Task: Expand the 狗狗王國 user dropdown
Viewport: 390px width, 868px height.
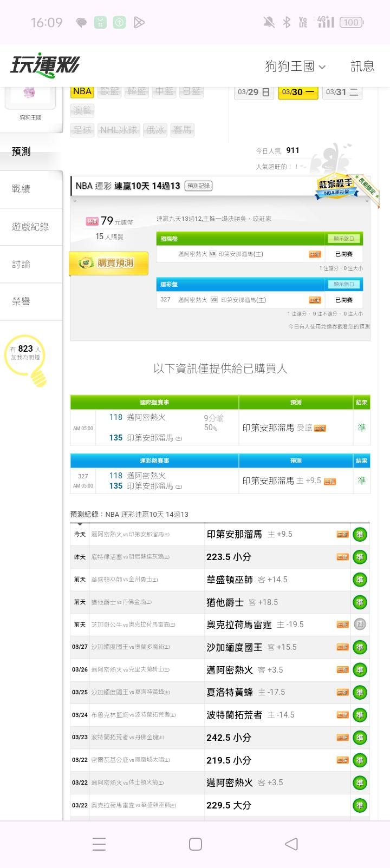Action: coord(295,66)
